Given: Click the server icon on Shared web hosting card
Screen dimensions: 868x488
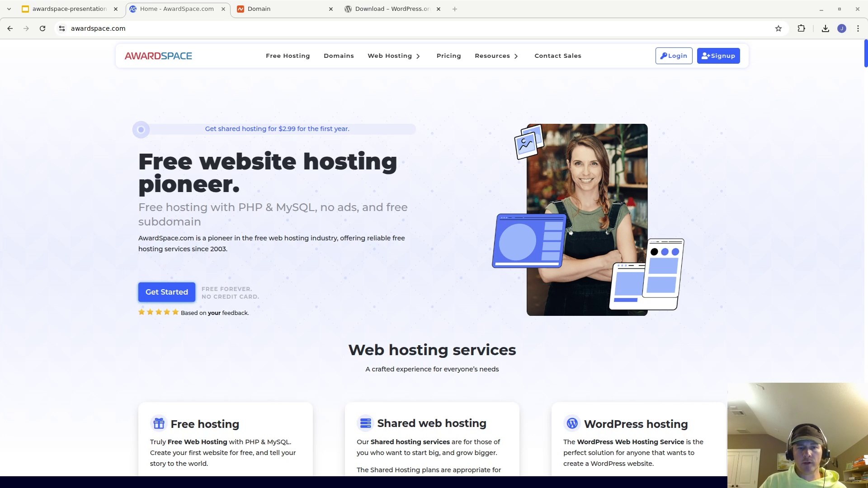Looking at the screenshot, I should (x=365, y=423).
